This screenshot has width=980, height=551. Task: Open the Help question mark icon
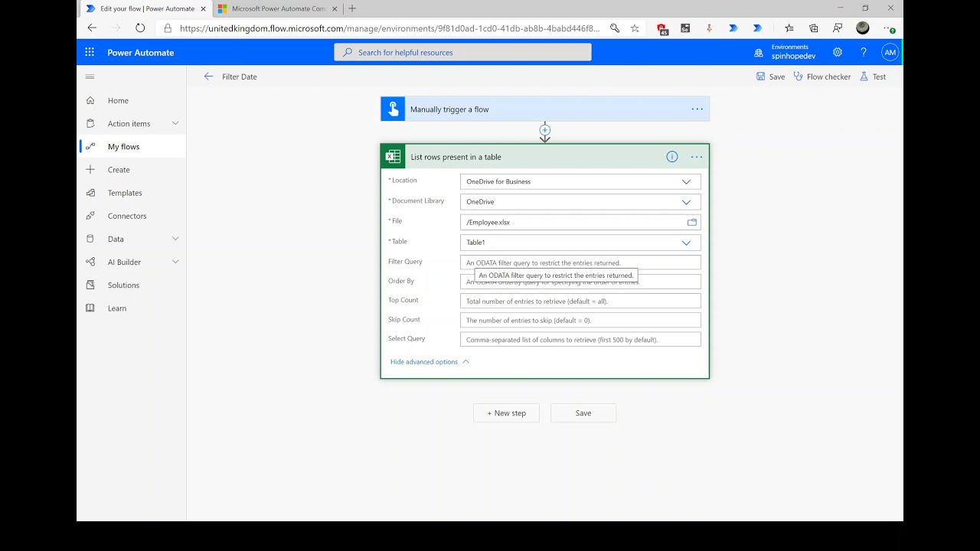[864, 52]
